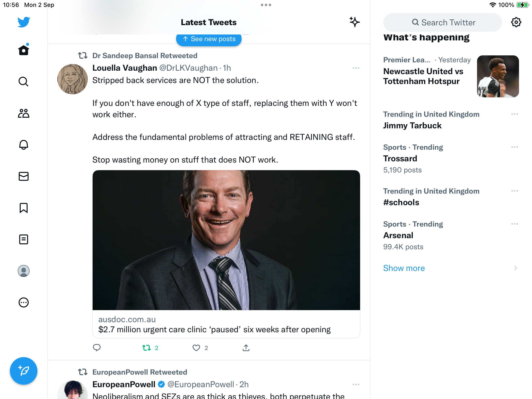The height and width of the screenshot is (399, 532).
Task: Open options for #schools trend
Action: tap(515, 191)
